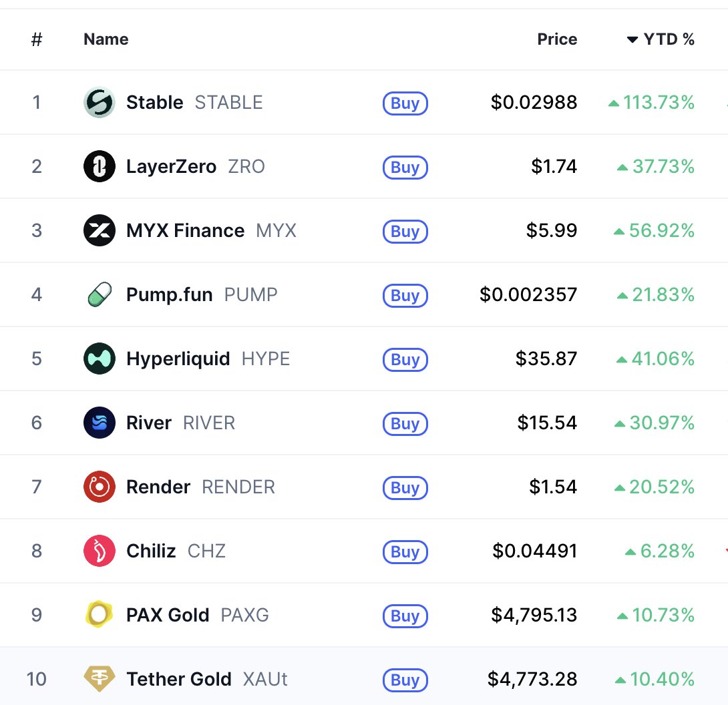Click the MYX Finance logo icon
Viewport: 728px width, 705px height.
[x=100, y=231]
